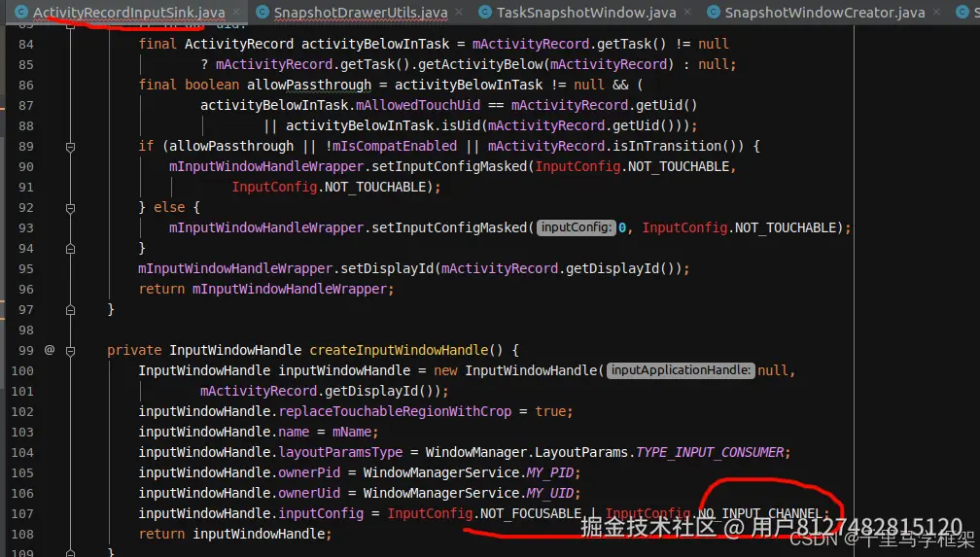
Task: Click isInTransition on line 89
Action: (x=667, y=146)
